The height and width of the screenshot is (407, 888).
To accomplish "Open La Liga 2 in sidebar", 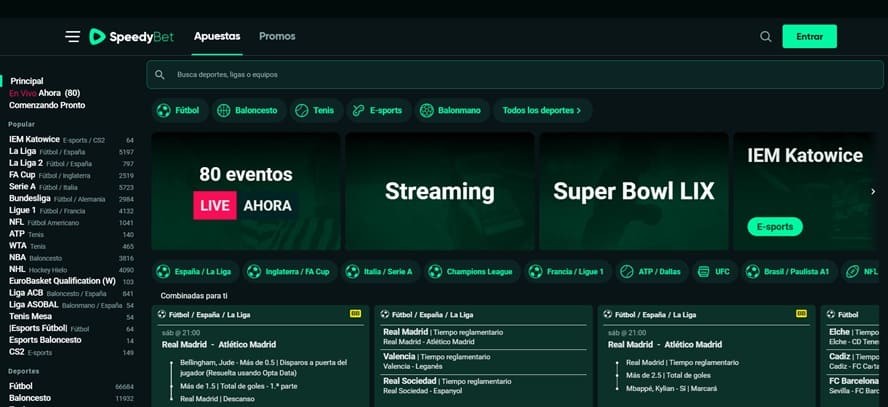I will [x=71, y=163].
